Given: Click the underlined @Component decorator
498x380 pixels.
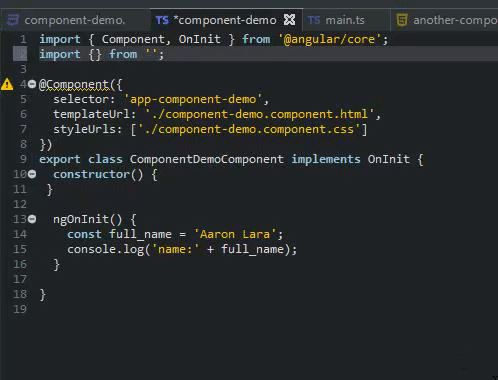Looking at the screenshot, I should pos(74,85).
